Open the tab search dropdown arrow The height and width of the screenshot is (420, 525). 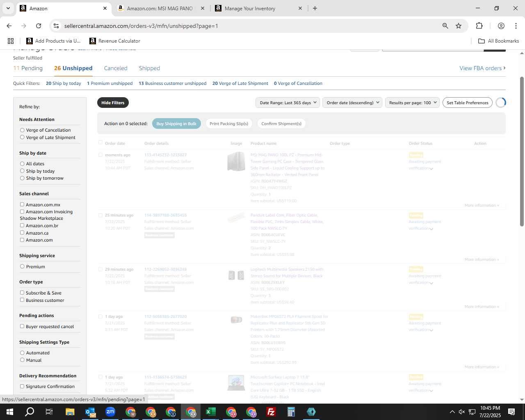(8, 8)
